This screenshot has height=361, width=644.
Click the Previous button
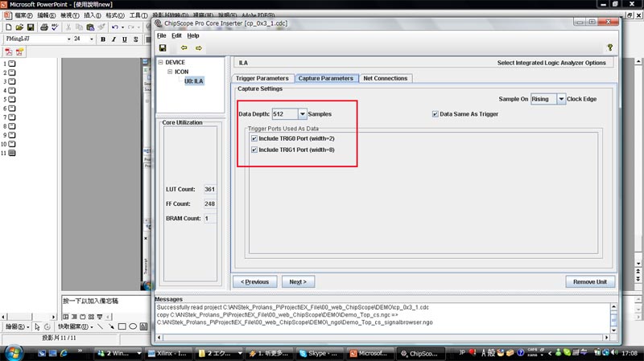(x=254, y=282)
